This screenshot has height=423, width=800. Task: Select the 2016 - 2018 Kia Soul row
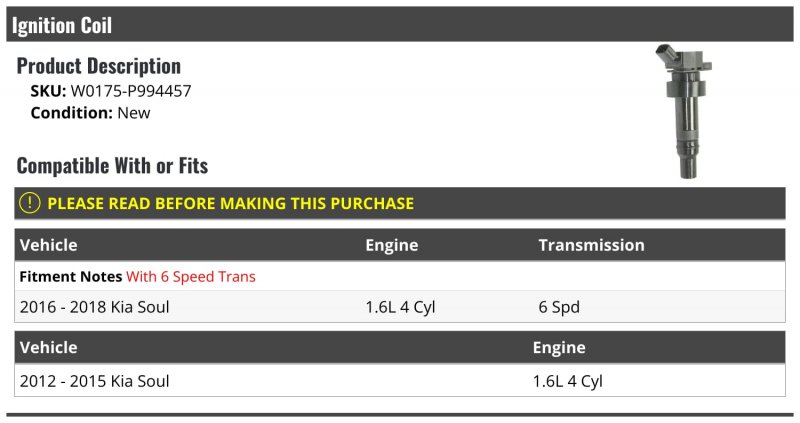[399, 307]
